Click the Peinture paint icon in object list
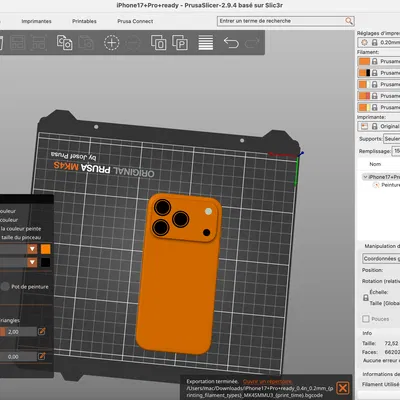This screenshot has height=400, width=400. [376, 185]
